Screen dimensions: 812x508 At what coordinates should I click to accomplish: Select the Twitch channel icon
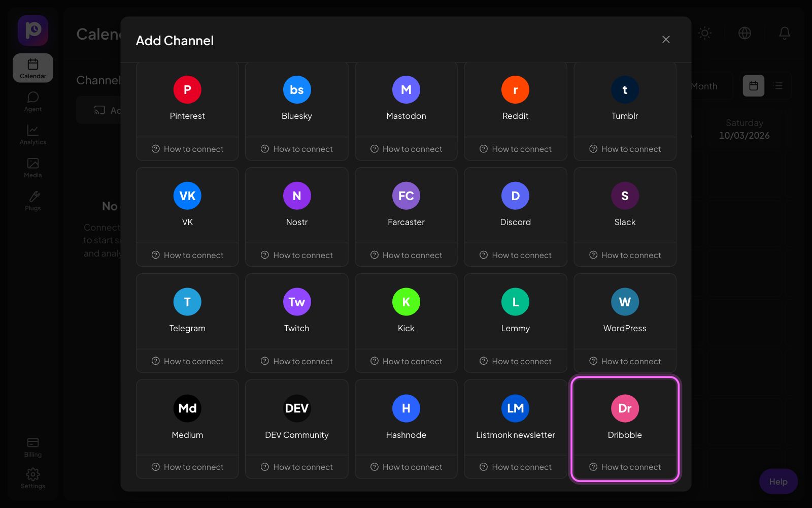pyautogui.click(x=297, y=302)
